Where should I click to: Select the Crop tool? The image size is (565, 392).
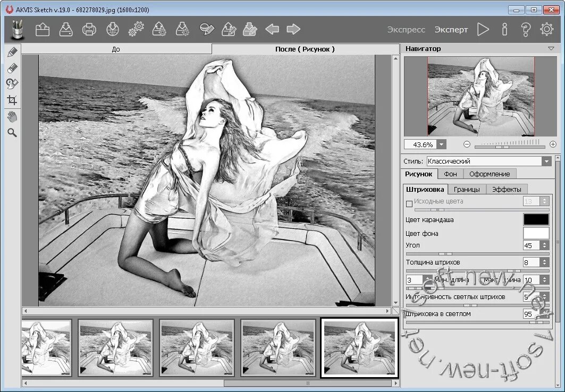click(x=12, y=100)
